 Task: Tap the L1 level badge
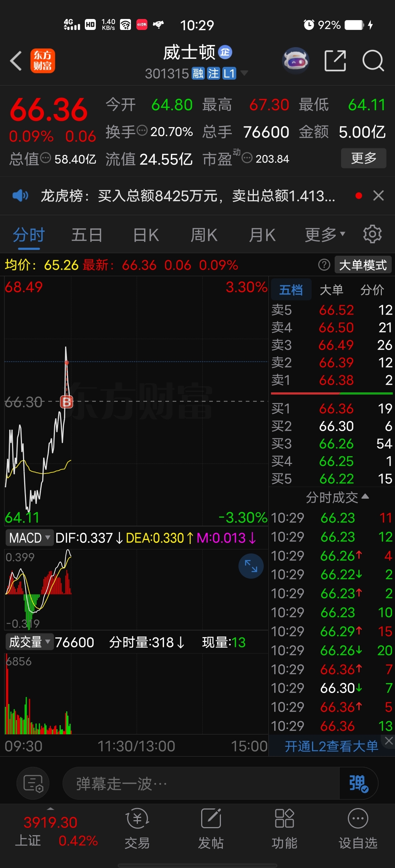[x=229, y=73]
